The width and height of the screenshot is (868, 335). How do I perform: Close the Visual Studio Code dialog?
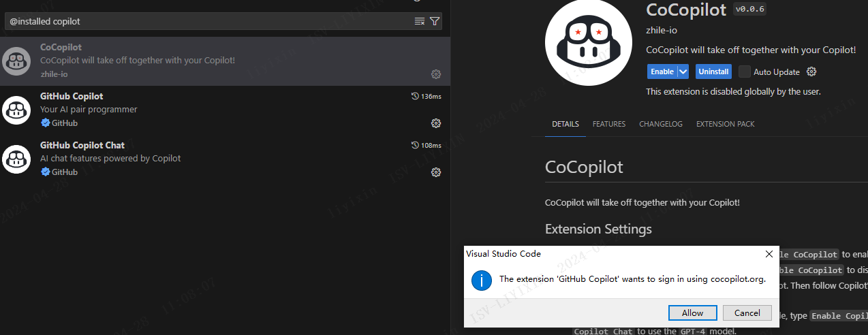769,254
